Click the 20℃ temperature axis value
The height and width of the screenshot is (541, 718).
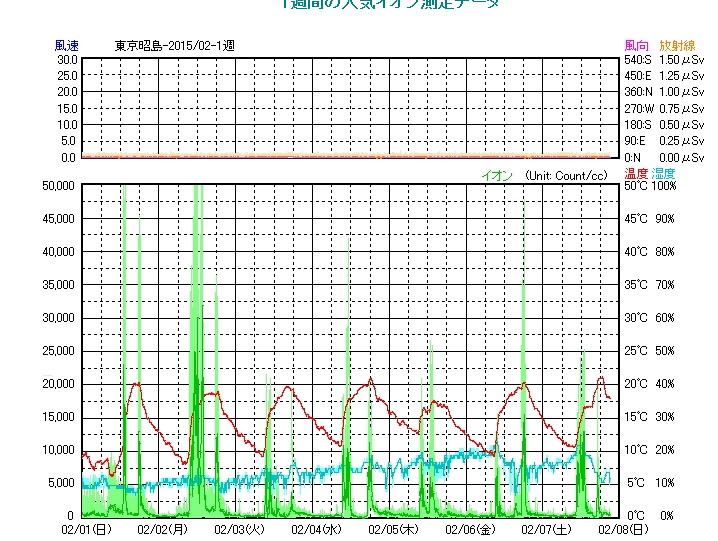(x=636, y=384)
